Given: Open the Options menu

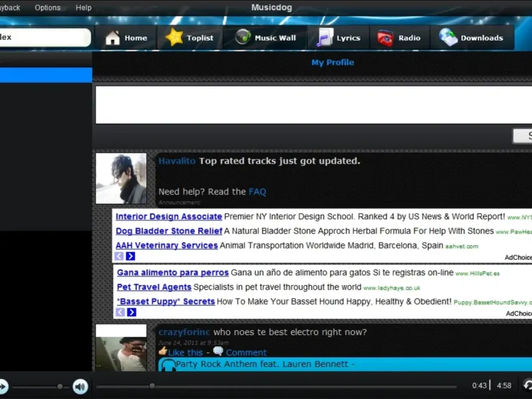Looking at the screenshot, I should click(47, 7).
